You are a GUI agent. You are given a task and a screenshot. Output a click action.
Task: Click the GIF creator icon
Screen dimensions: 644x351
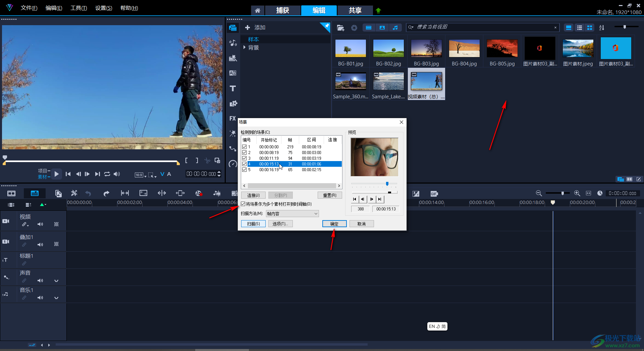click(434, 194)
